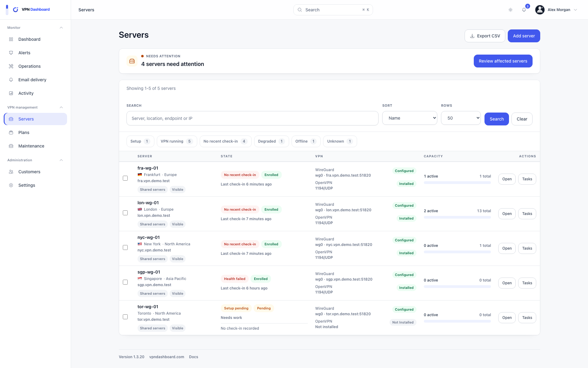Click the Plans sidebar icon
Image resolution: width=588 pixels, height=368 pixels.
pyautogui.click(x=11, y=132)
